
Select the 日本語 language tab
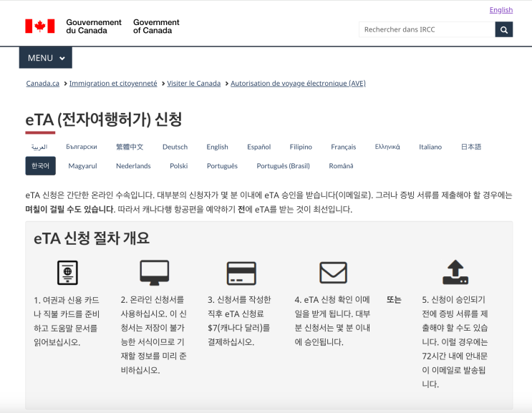click(x=471, y=147)
